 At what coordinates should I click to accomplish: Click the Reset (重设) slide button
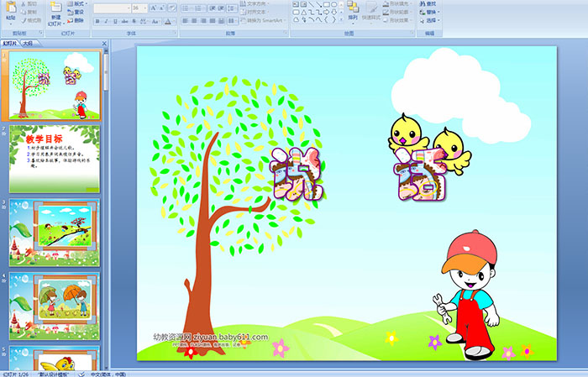(x=76, y=12)
